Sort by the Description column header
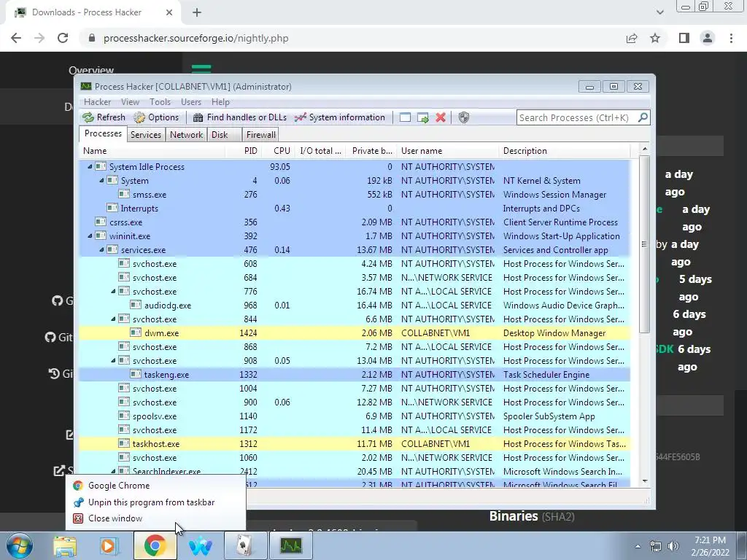 tap(565, 150)
